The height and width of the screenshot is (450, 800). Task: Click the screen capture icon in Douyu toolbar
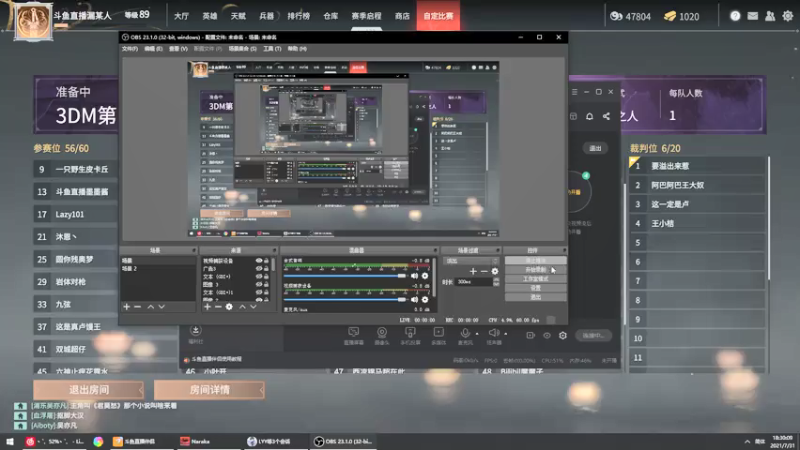pyautogui.click(x=354, y=332)
